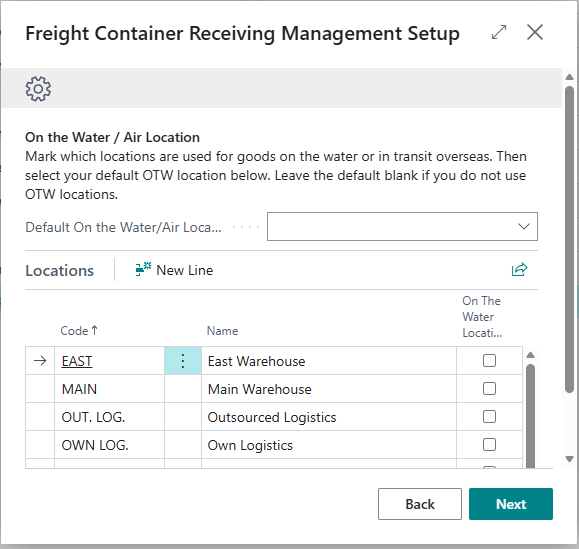Screen dimensions: 579x549
Task: Check On The Water for Main Warehouse
Action: (489, 389)
